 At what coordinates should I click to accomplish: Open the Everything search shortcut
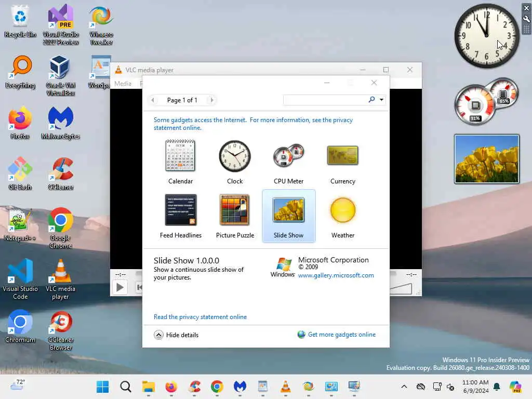20,72
